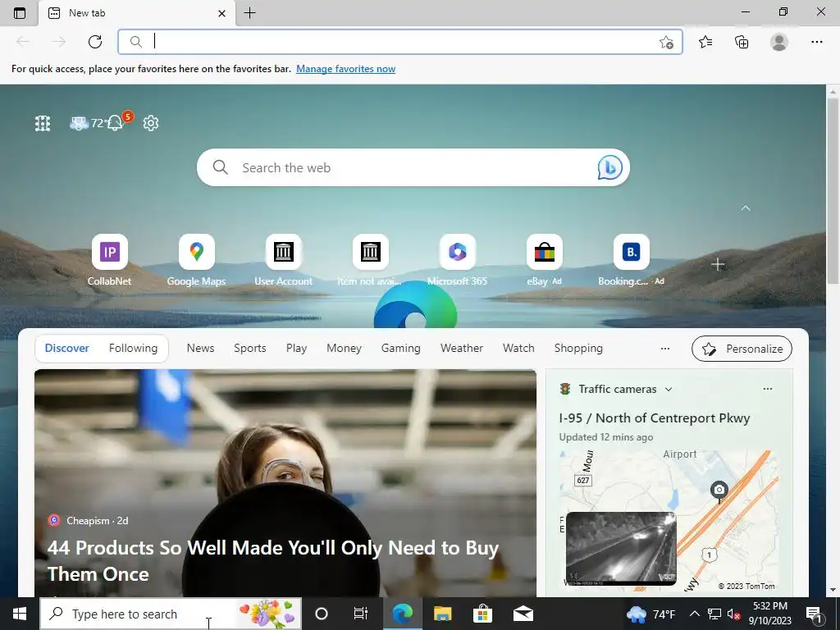Select the Discover feed tab
Image resolution: width=840 pixels, height=630 pixels.
pyautogui.click(x=67, y=348)
